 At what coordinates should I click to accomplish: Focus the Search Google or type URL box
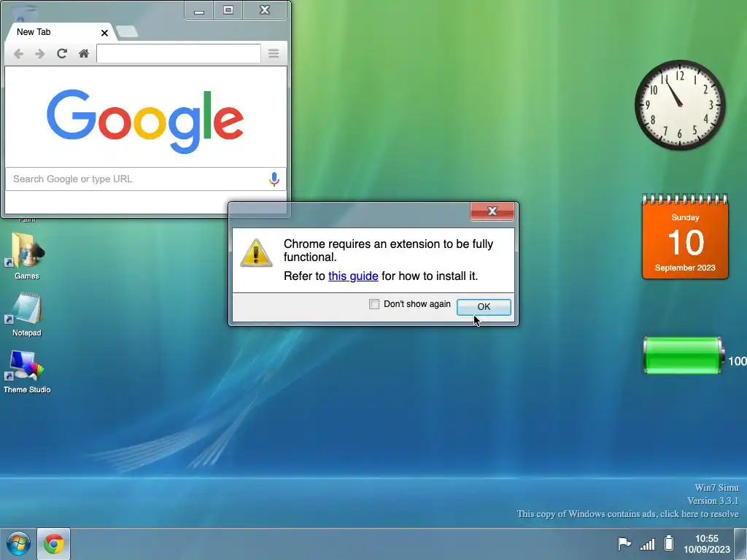pyautogui.click(x=145, y=179)
